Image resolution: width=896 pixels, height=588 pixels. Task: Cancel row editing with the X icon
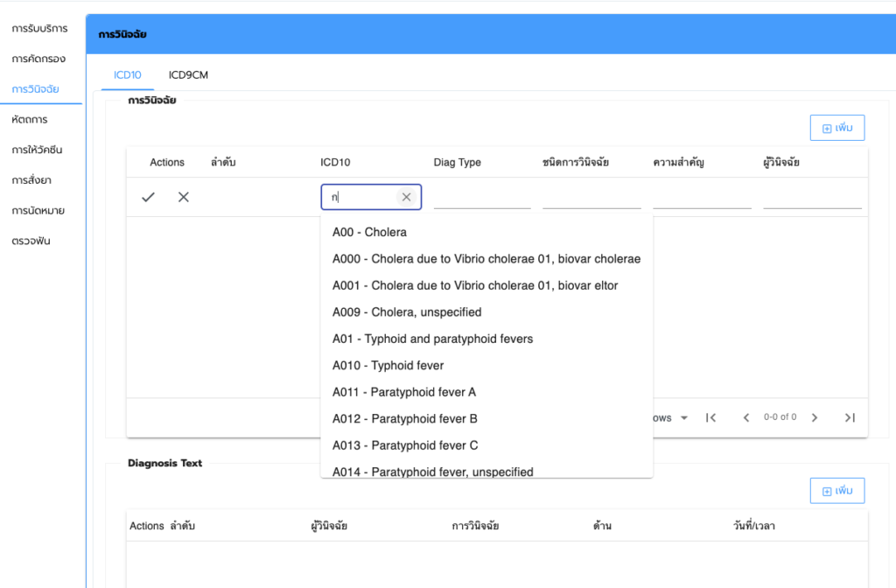[x=184, y=198]
